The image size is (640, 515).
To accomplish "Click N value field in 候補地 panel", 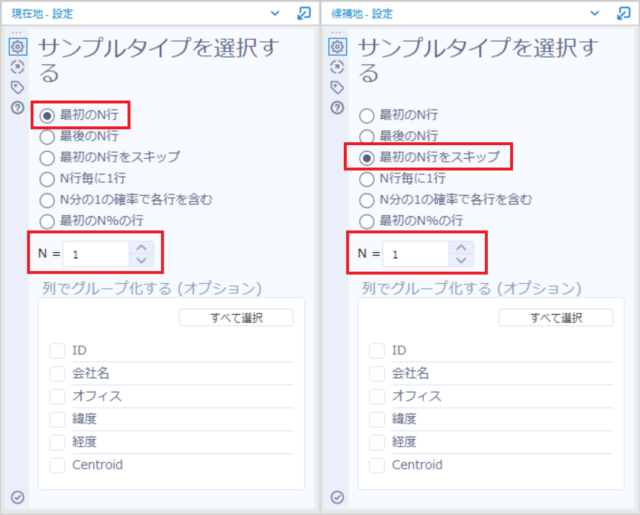I will (416, 254).
